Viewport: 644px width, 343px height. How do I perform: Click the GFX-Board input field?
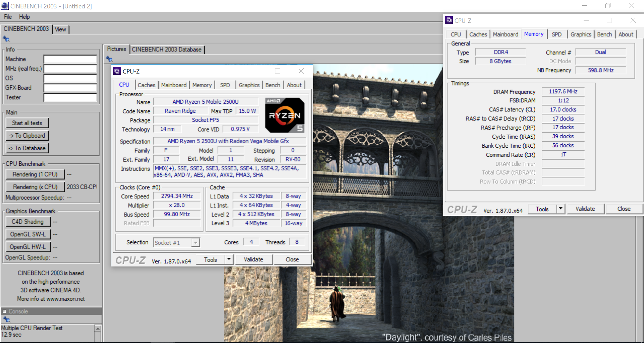70,88
